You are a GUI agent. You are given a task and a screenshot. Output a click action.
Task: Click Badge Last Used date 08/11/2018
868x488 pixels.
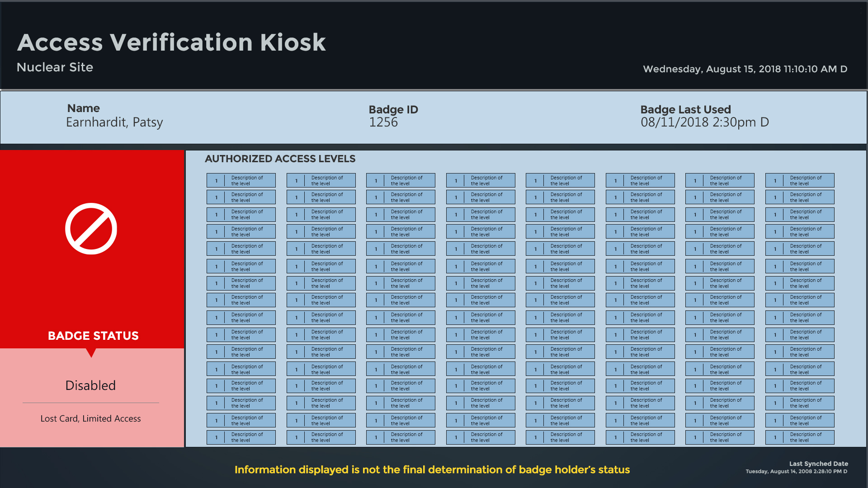coord(704,122)
